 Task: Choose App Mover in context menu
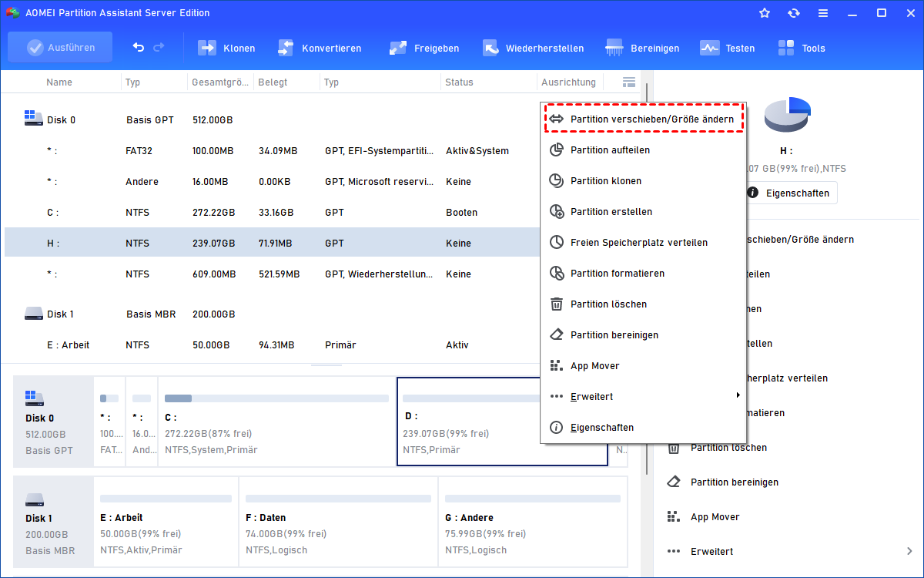point(644,365)
